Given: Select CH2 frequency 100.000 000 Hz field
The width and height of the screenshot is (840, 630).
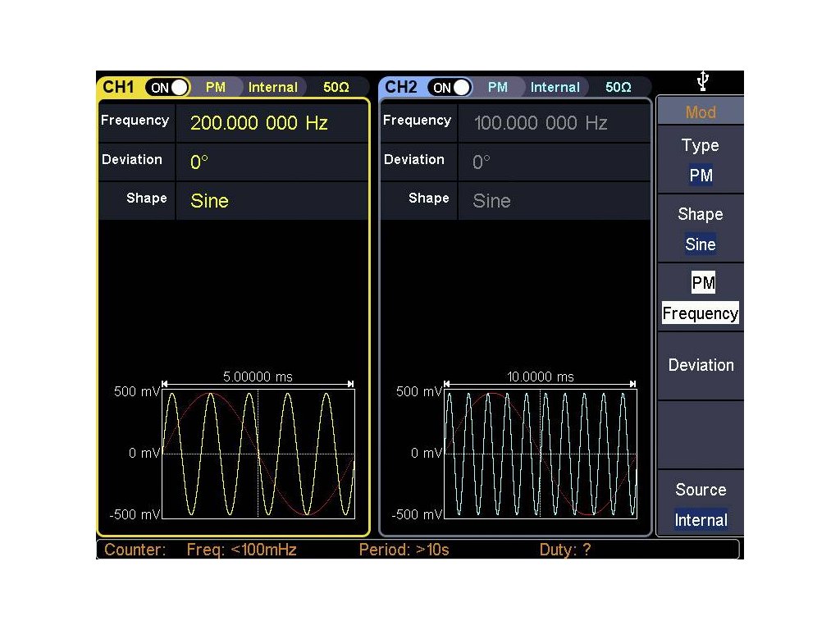Looking at the screenshot, I should (541, 123).
